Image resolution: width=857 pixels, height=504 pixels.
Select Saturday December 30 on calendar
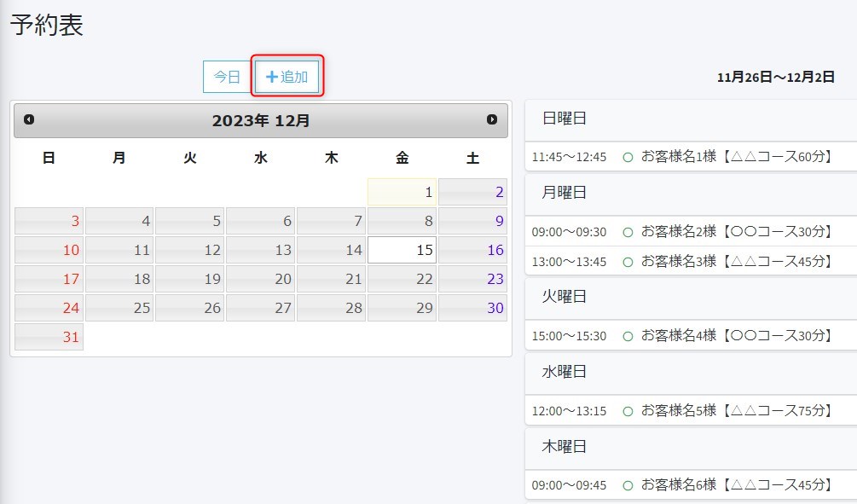(472, 308)
